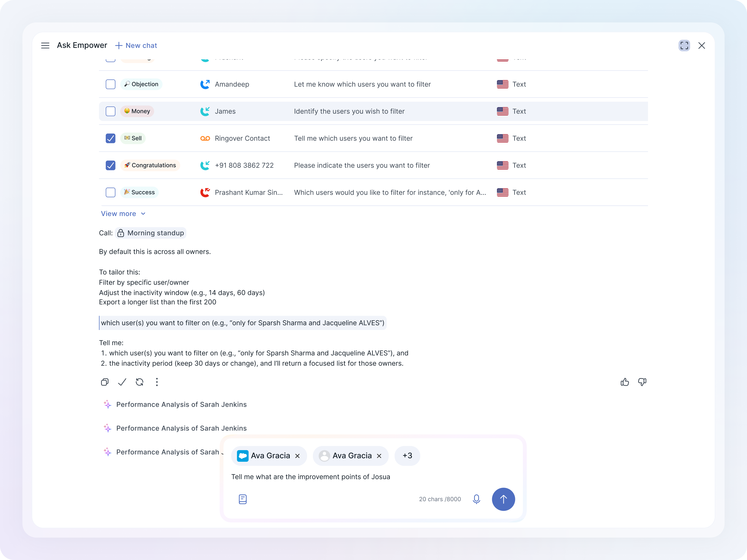Click the copy response icon

[105, 382]
